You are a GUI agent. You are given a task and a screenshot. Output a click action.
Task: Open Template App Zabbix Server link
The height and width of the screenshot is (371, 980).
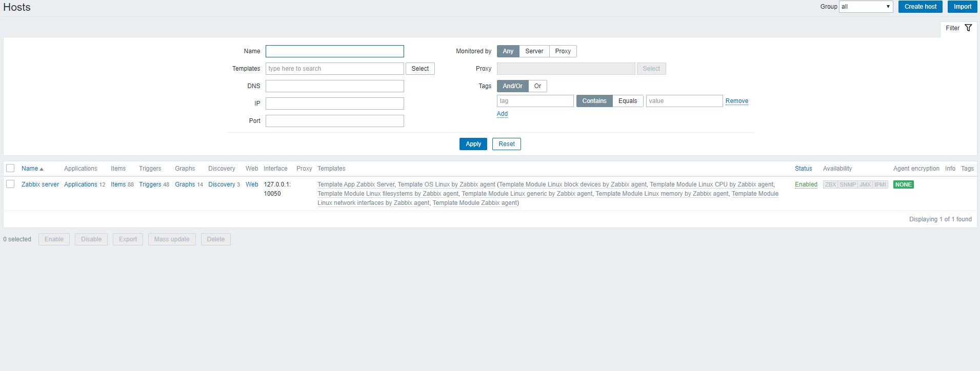point(356,184)
